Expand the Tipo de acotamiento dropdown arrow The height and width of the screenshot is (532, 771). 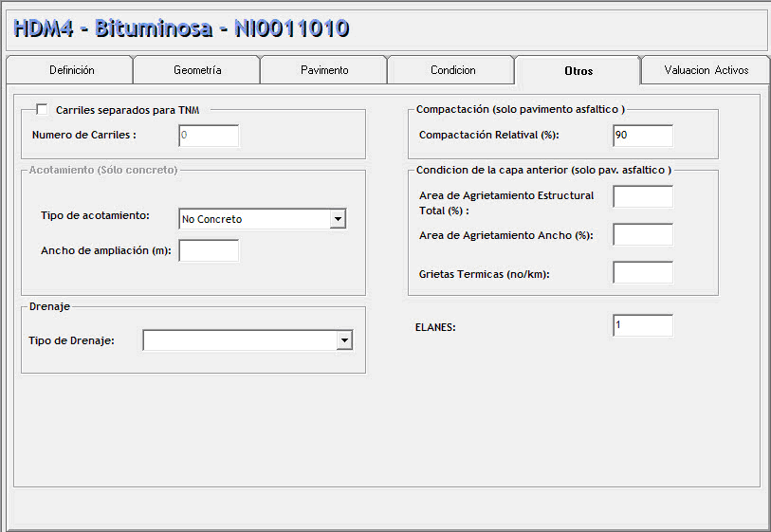point(337,219)
